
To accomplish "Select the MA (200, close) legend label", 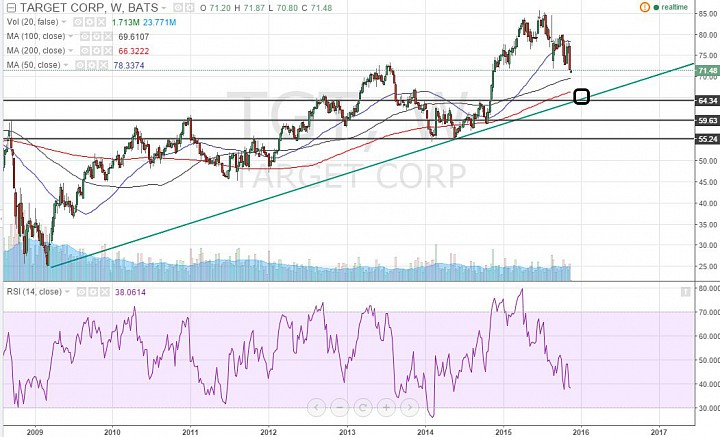I will [36, 50].
